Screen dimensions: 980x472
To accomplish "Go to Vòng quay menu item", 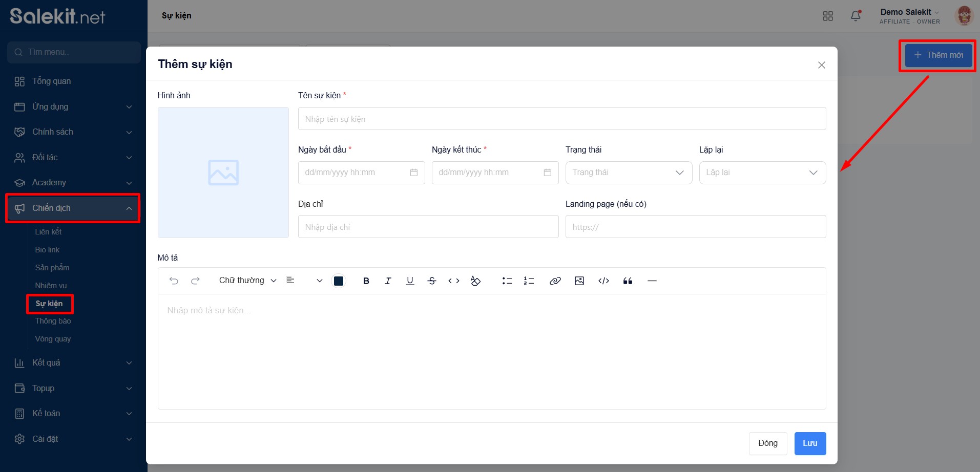I will pyautogui.click(x=53, y=339).
